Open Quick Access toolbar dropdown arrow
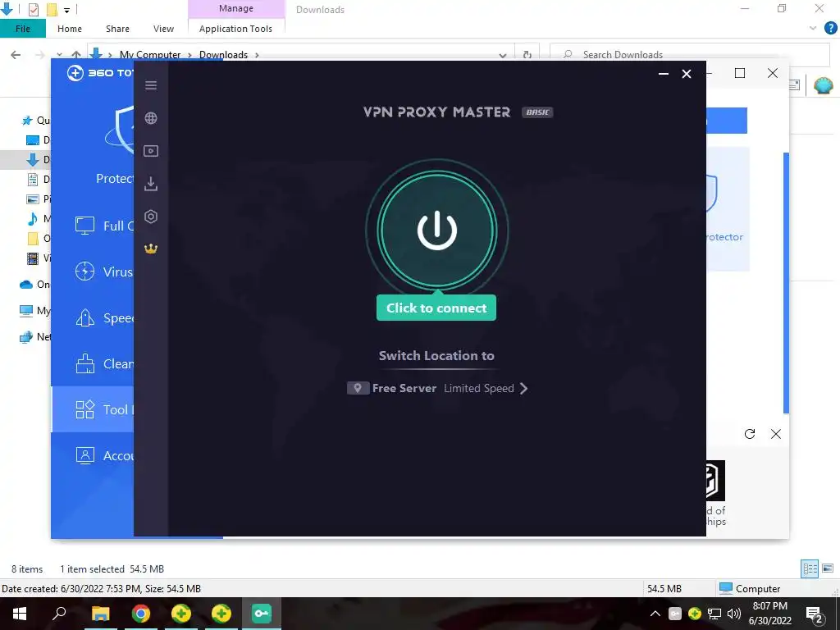This screenshot has width=840, height=630. (x=66, y=10)
